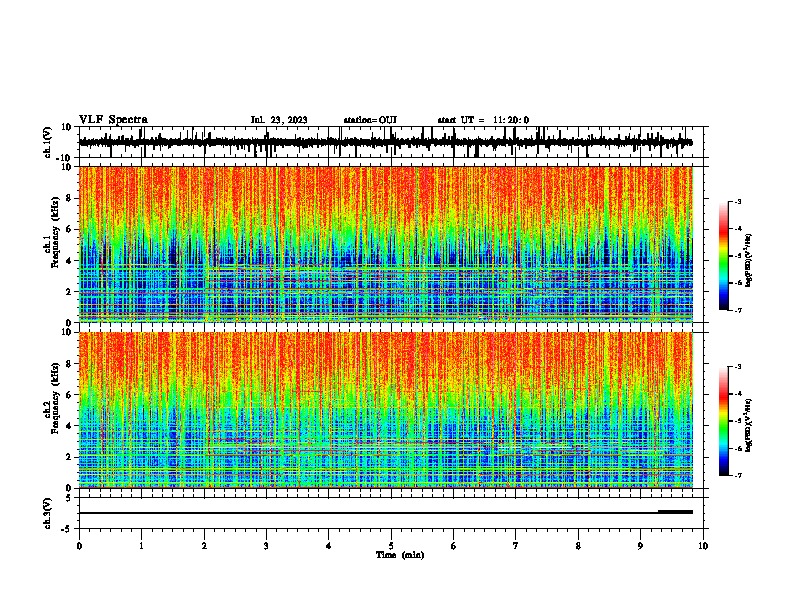Click the "4" kHz tick on ch.1 spectrogram axis
The image size is (792, 612).
[x=69, y=261]
